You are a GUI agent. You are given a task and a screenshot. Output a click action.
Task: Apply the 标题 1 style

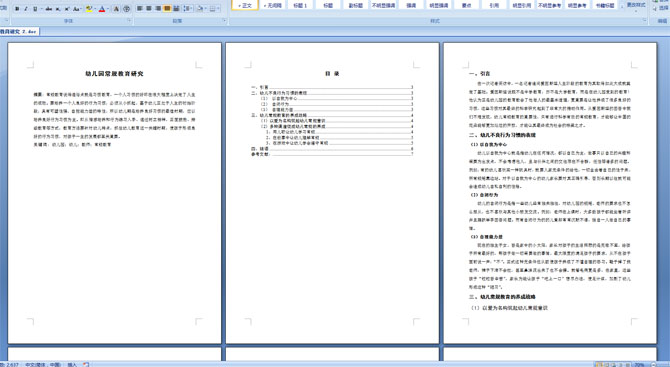point(300,5)
